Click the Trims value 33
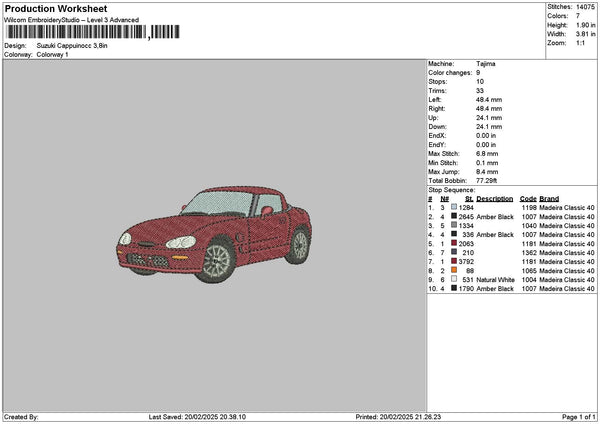The width and height of the screenshot is (600, 424). click(x=480, y=91)
